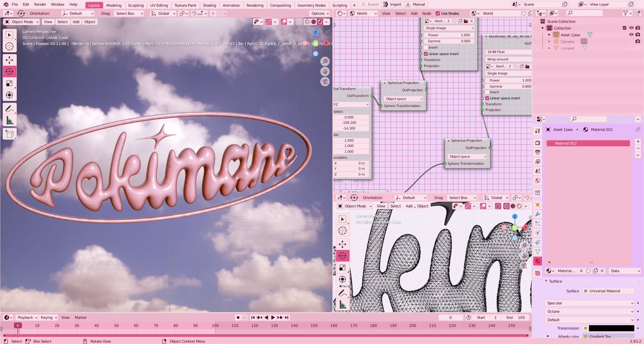This screenshot has width=644, height=344.
Task: Open the File menu
Action: coord(14,4)
